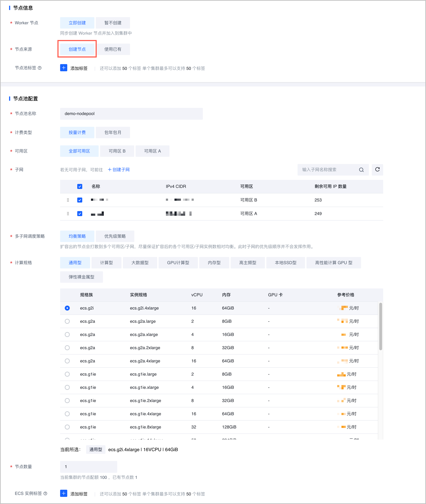
Task: Select the ecs.g1ie.4xlarge instance spec
Action: pyautogui.click(x=67, y=414)
